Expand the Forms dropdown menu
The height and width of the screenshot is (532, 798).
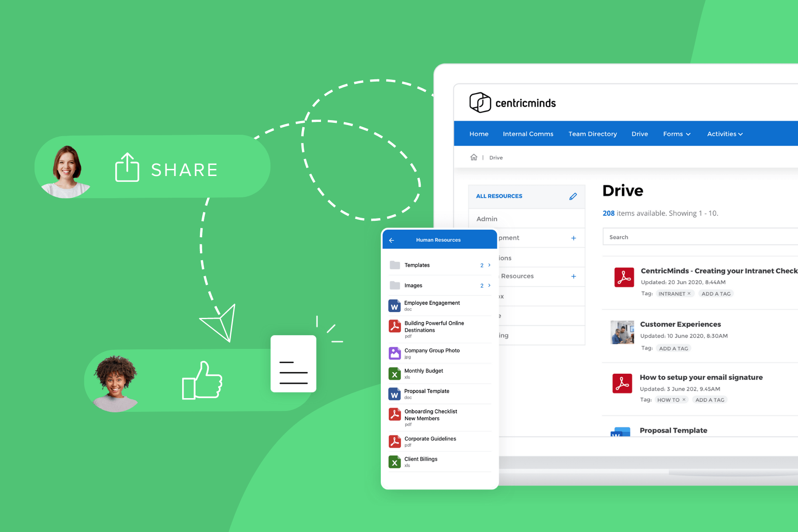tap(677, 134)
